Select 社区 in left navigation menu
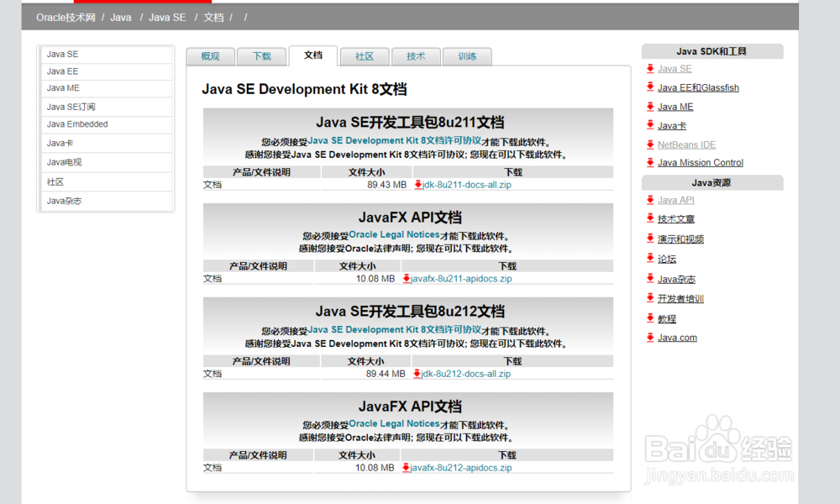Screen dimensions: 840x504 pyautogui.click(x=106, y=182)
